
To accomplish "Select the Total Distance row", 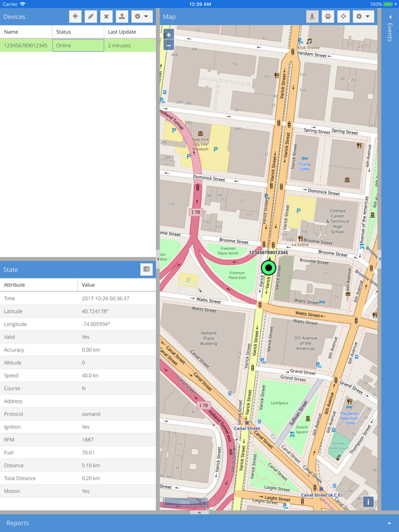I will pos(78,478).
